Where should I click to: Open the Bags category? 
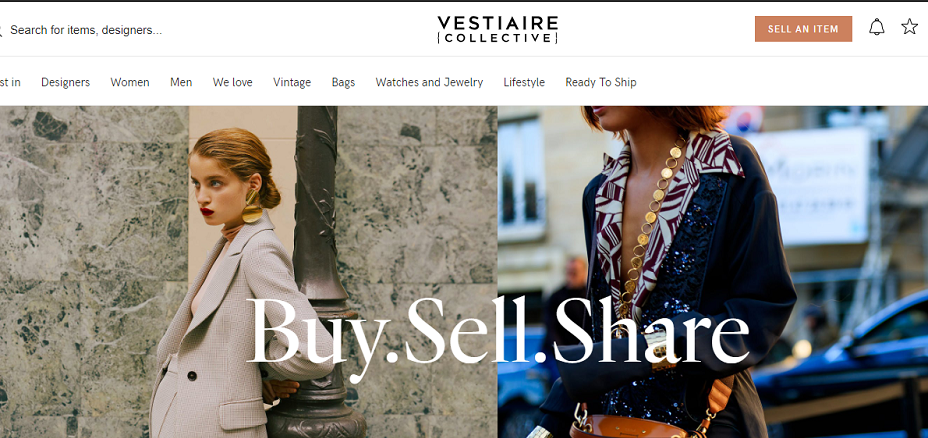pos(343,82)
